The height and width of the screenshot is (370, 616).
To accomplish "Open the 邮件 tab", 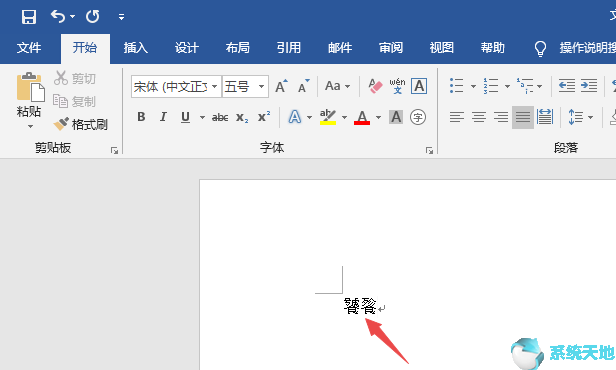I will (x=340, y=48).
